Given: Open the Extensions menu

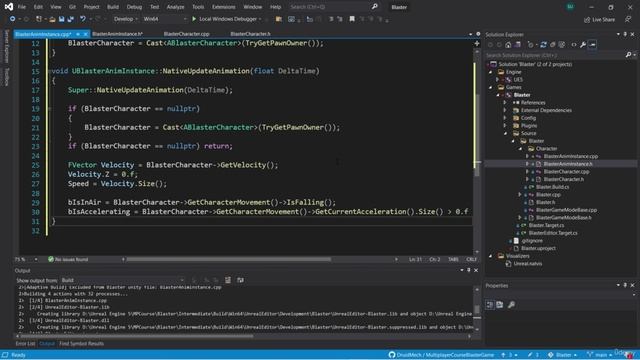Looking at the screenshot, I should click(224, 7).
